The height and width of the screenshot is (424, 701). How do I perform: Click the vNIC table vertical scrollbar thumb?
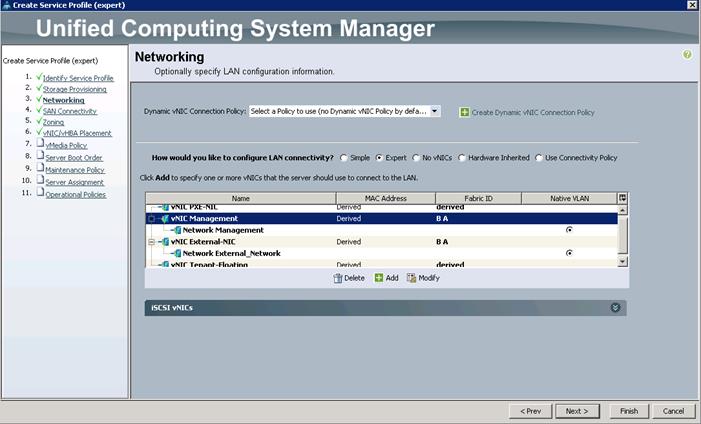click(622, 235)
